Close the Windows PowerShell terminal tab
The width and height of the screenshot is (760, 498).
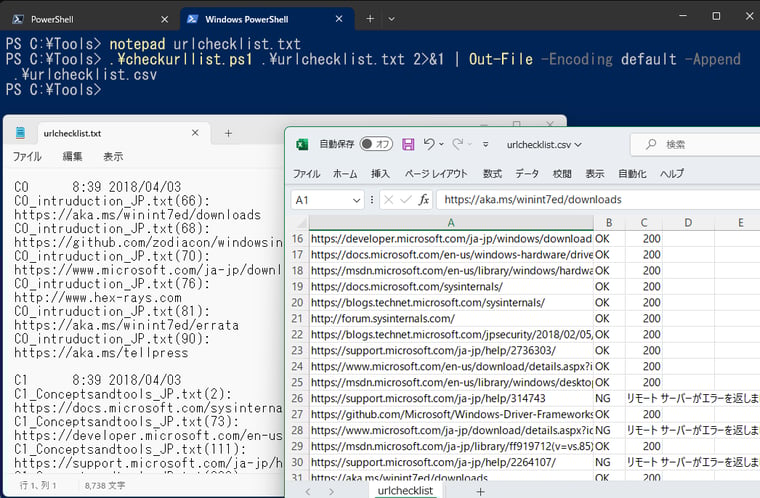pos(339,19)
